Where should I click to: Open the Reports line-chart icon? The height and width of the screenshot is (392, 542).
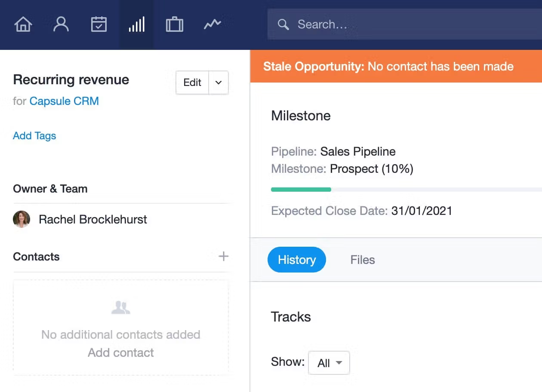coord(212,24)
